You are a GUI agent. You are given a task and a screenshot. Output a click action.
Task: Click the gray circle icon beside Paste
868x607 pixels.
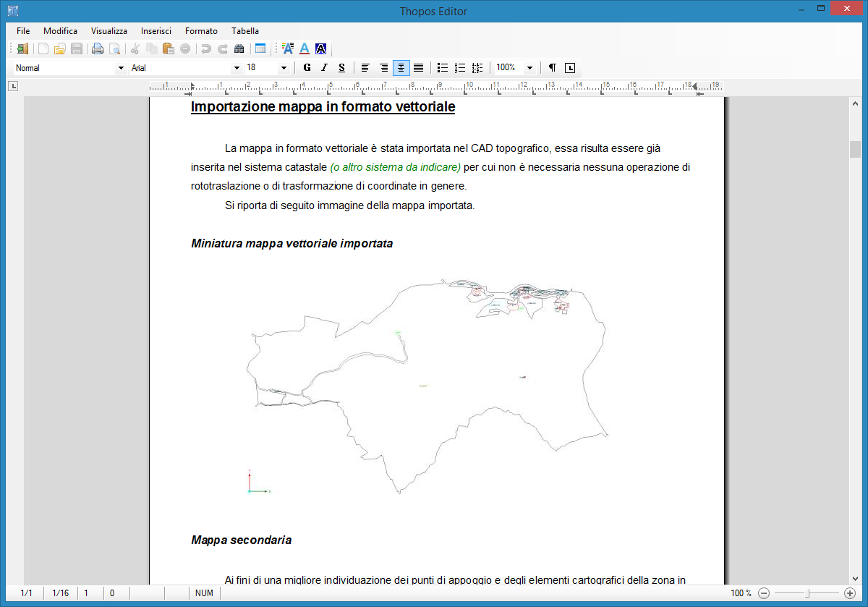point(185,49)
